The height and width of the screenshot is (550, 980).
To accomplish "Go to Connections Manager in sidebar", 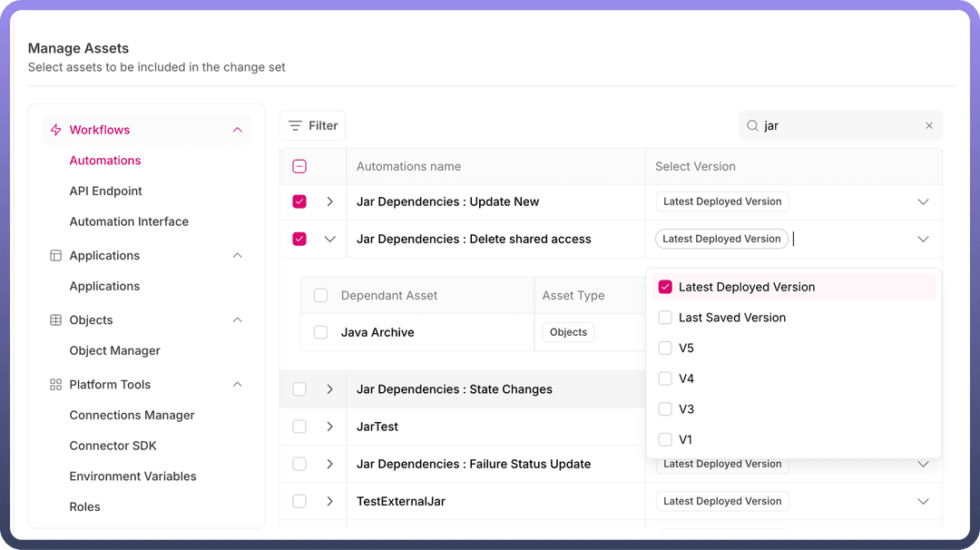I will [x=132, y=416].
